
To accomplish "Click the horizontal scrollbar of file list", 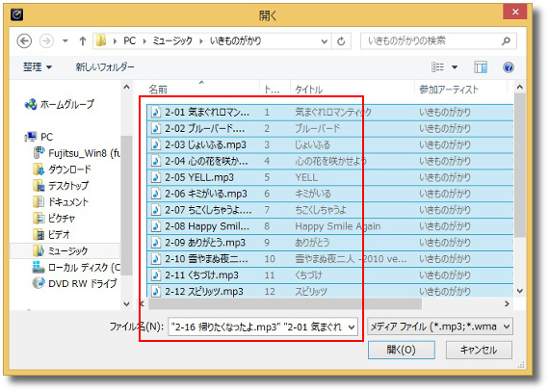I will (285, 304).
